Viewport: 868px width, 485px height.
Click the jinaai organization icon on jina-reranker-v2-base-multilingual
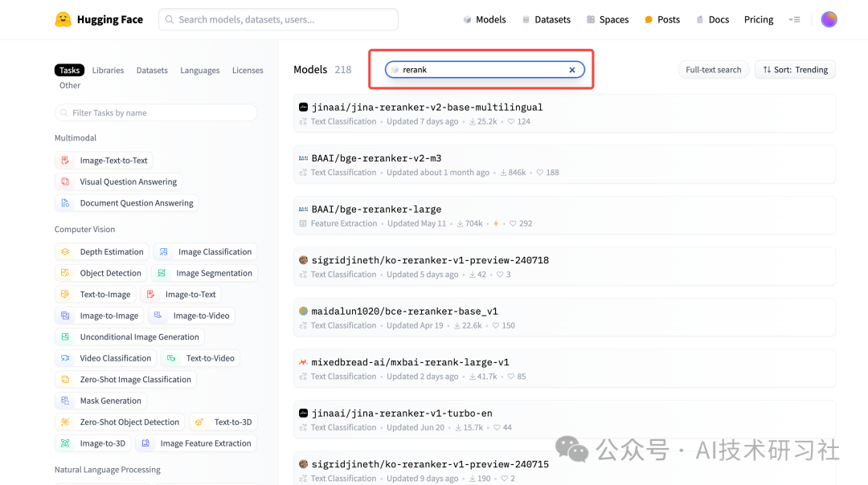pos(303,107)
